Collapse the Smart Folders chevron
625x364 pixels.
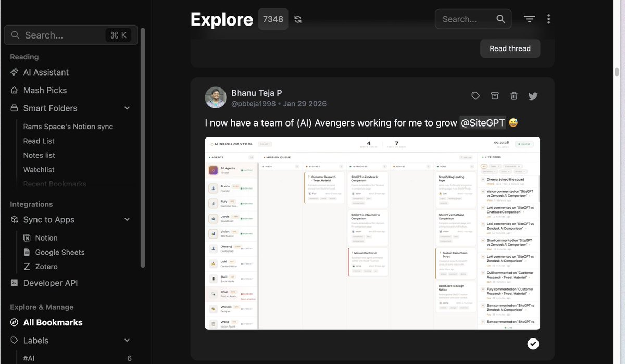point(127,108)
